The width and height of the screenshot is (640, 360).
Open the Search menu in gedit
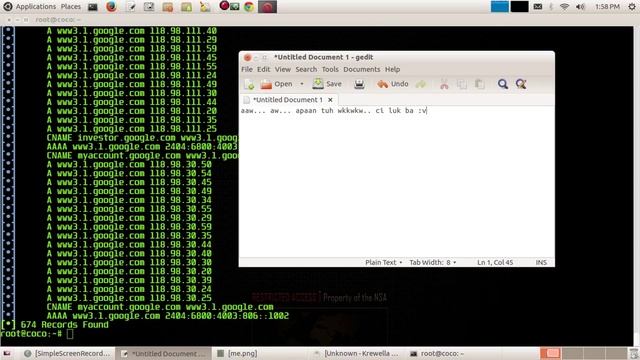(306, 69)
